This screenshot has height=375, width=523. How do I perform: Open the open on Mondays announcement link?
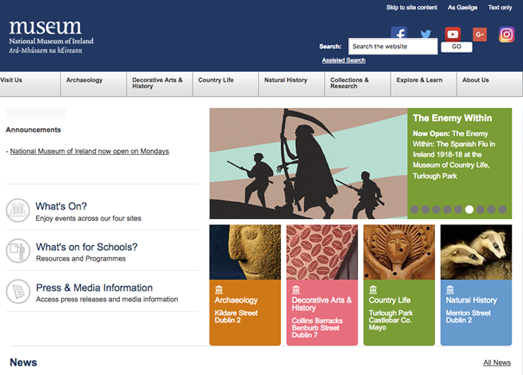tap(89, 151)
